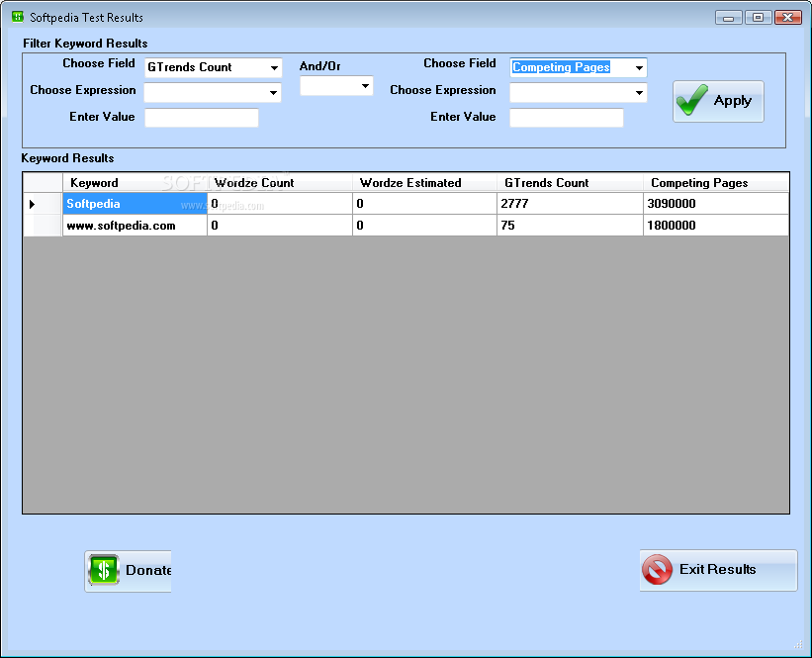Close the Softpedia Test Results window
The height and width of the screenshot is (658, 812).
click(x=787, y=18)
